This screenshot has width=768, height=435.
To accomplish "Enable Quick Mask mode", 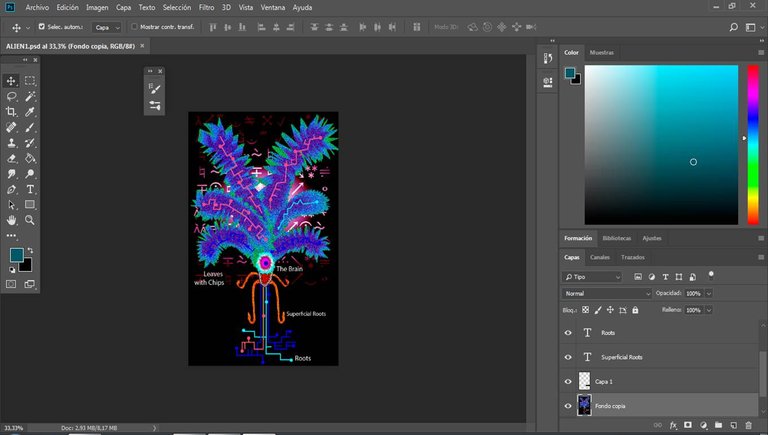I will tap(11, 284).
